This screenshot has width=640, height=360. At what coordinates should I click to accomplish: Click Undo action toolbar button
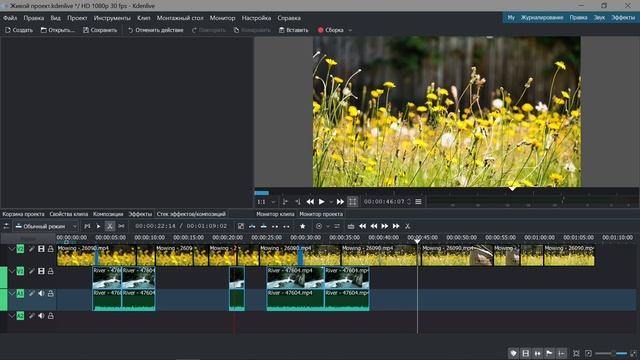click(x=156, y=30)
